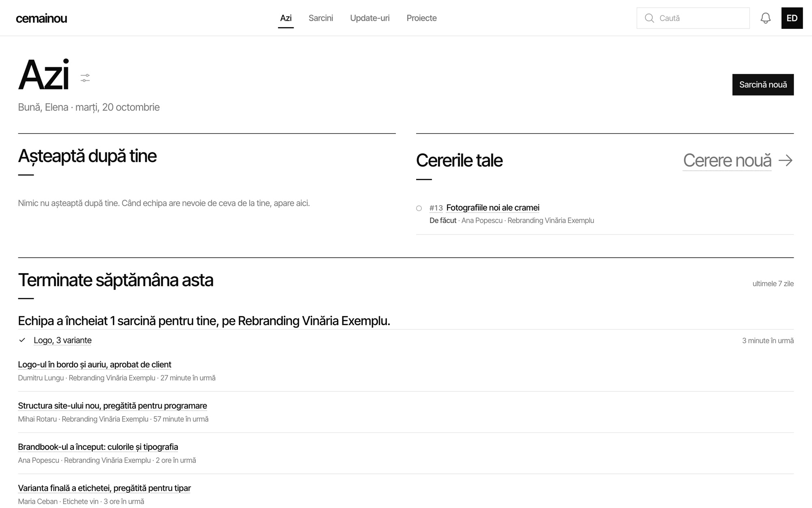
Task: Click the checkmark beside Logo, 3 variante
Action: [x=22, y=340]
